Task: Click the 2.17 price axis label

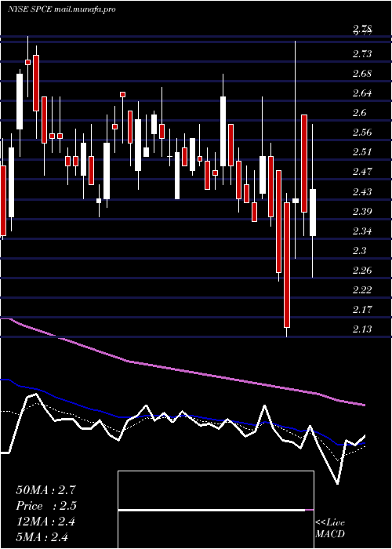Action: tap(362, 310)
